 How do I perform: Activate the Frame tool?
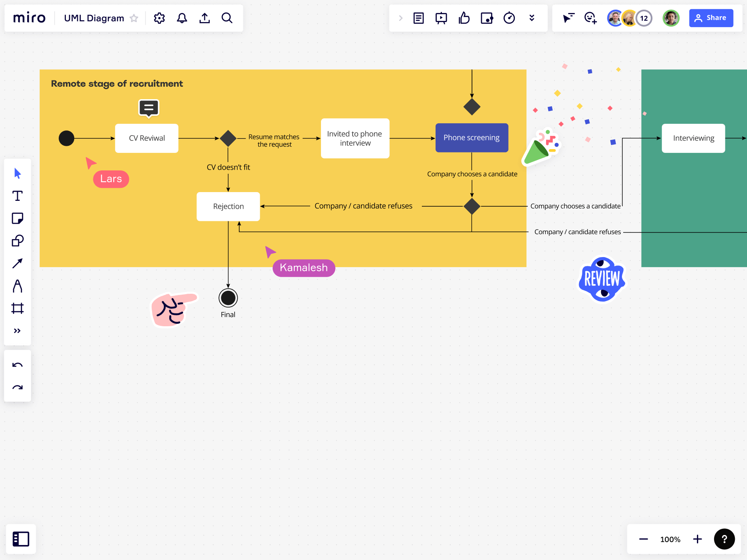coord(18,308)
